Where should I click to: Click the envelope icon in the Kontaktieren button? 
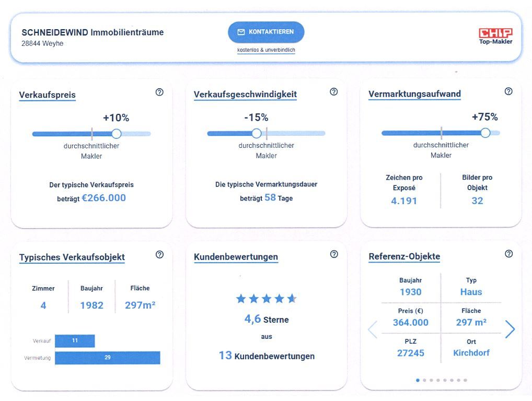(240, 32)
